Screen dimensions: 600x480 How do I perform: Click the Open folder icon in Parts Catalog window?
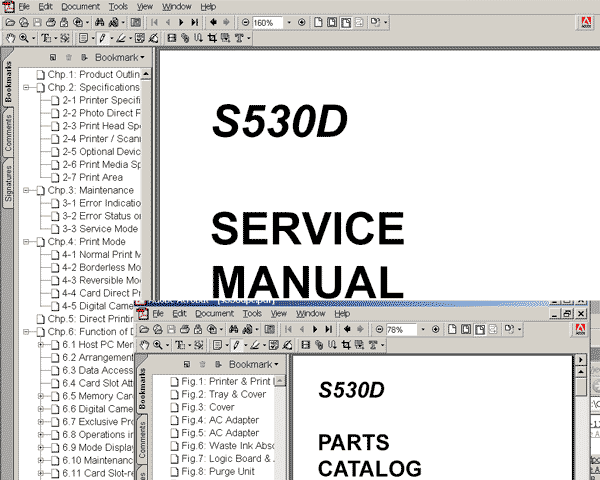(144, 329)
